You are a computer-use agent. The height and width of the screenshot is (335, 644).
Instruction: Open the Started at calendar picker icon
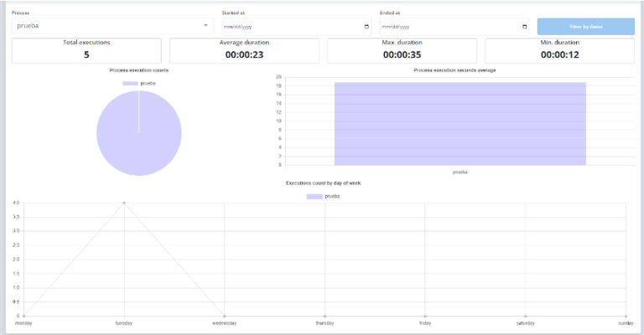coord(366,27)
